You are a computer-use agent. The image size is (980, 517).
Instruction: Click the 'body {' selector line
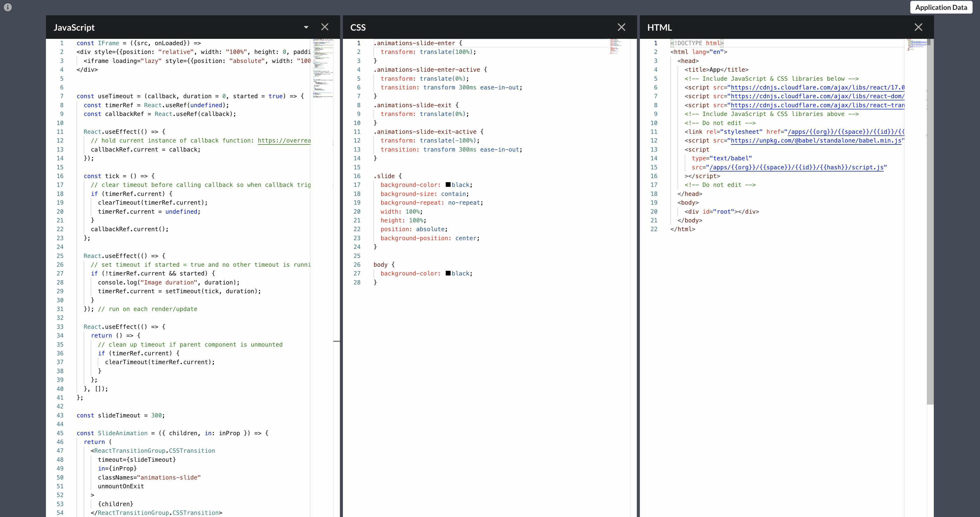click(x=384, y=265)
